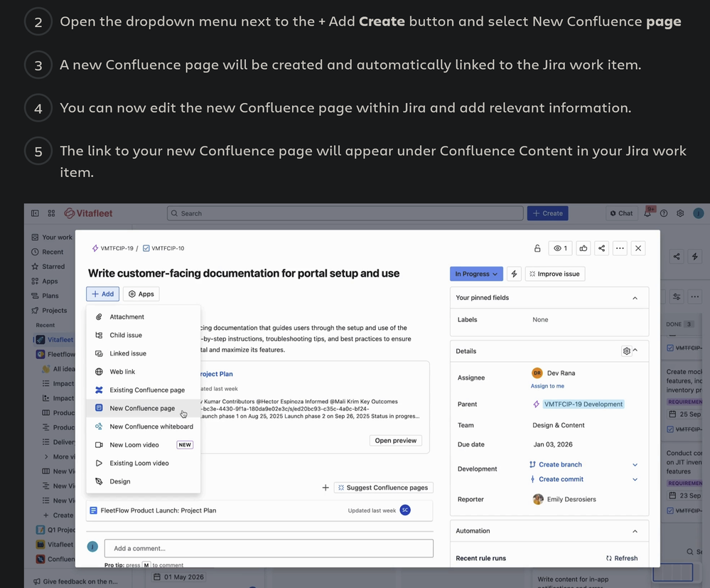Open the app switcher grid icon
710x588 pixels.
pyautogui.click(x=52, y=213)
